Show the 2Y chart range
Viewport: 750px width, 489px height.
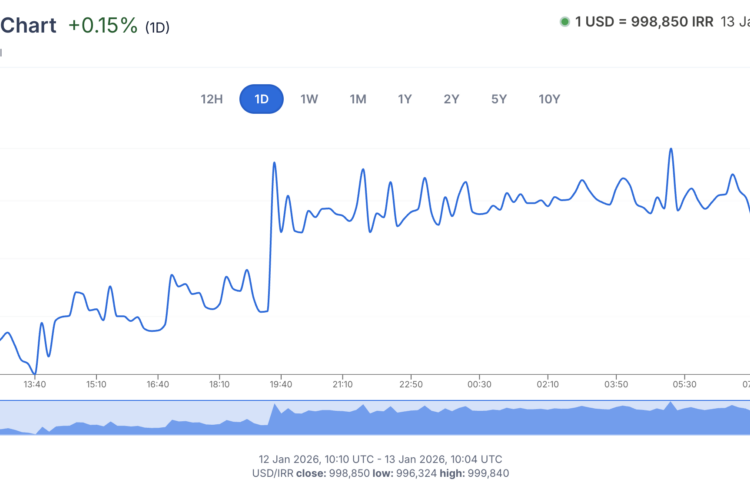[452, 99]
